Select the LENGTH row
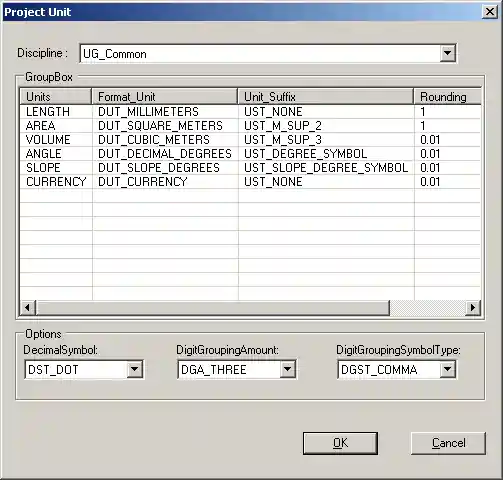503x480 pixels. [x=250, y=111]
